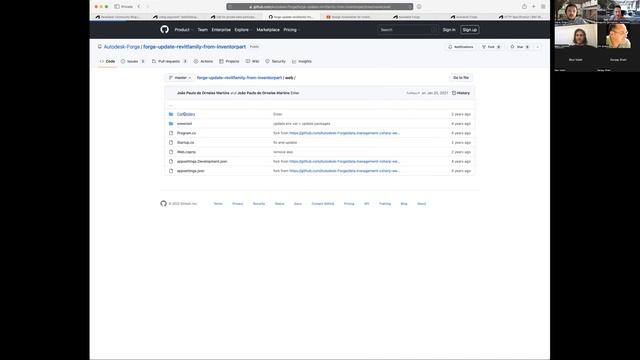Open the Contact GitHub footer link
Viewport: 640px width, 360px height.
(323, 204)
